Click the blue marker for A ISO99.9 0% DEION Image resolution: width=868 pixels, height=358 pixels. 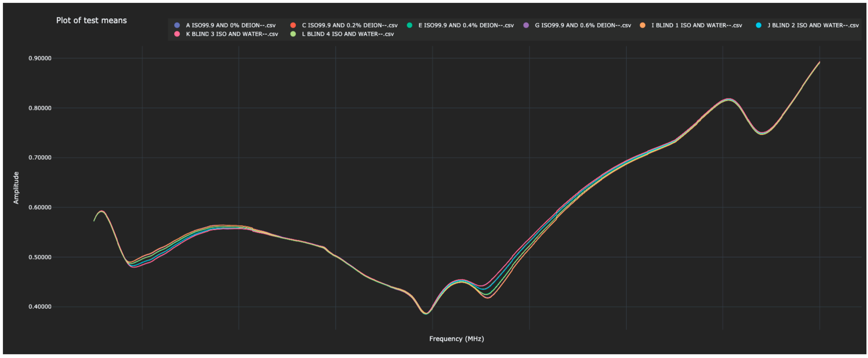(x=177, y=25)
